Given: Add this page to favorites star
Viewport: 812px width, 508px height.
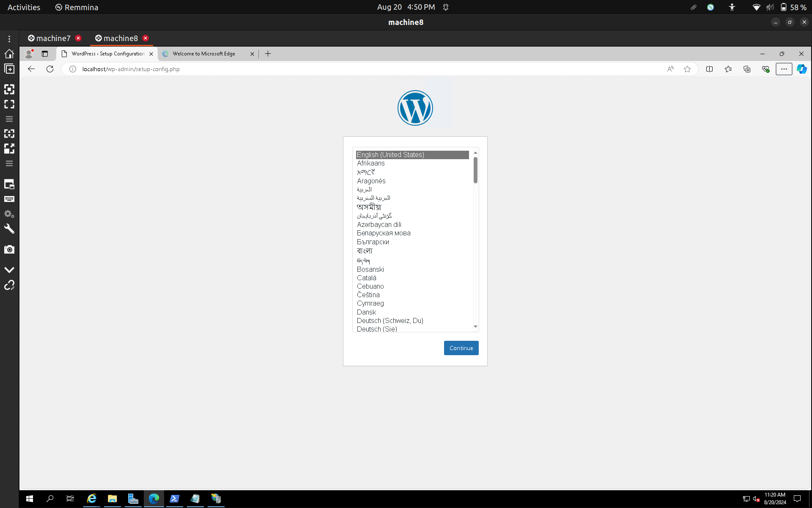Looking at the screenshot, I should click(x=687, y=69).
